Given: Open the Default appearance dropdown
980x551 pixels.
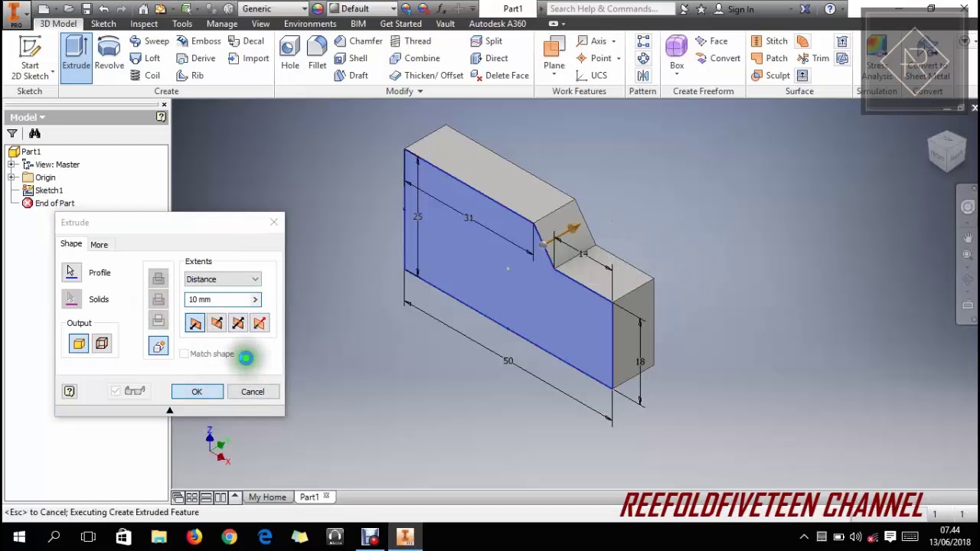Looking at the screenshot, I should point(369,8).
